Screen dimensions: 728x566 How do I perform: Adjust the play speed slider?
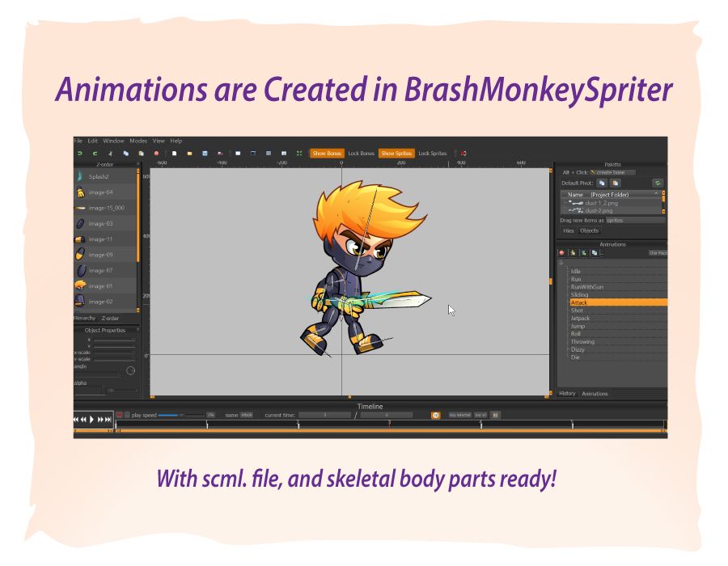coord(181,416)
